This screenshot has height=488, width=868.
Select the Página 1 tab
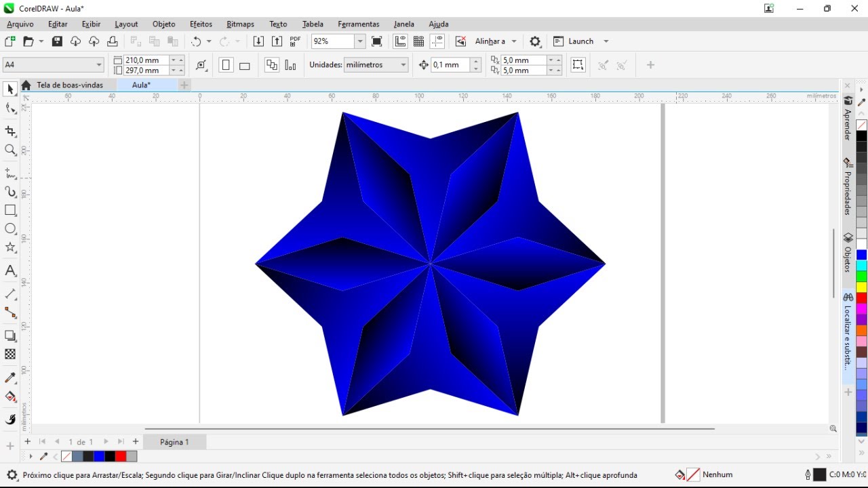tap(174, 442)
